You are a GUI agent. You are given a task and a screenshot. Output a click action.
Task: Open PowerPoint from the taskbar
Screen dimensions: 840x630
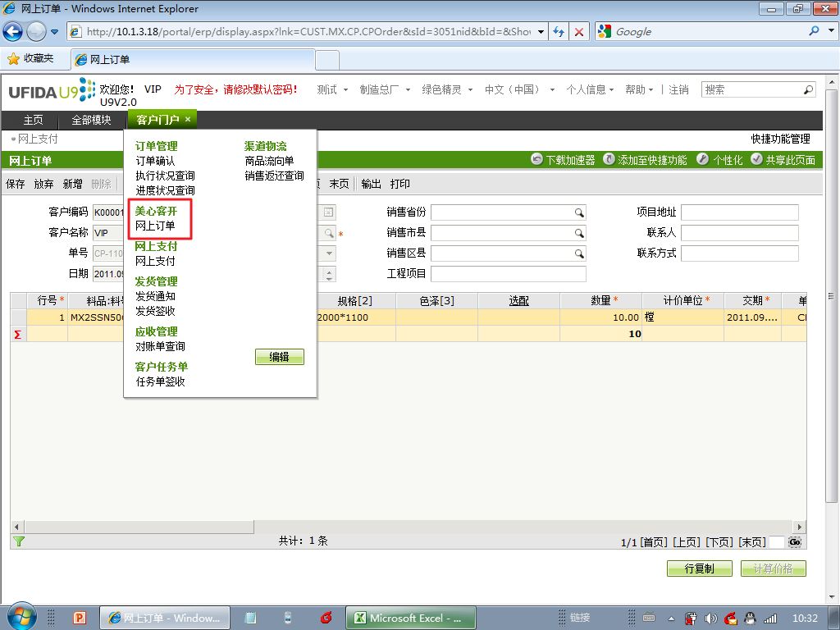(x=80, y=618)
